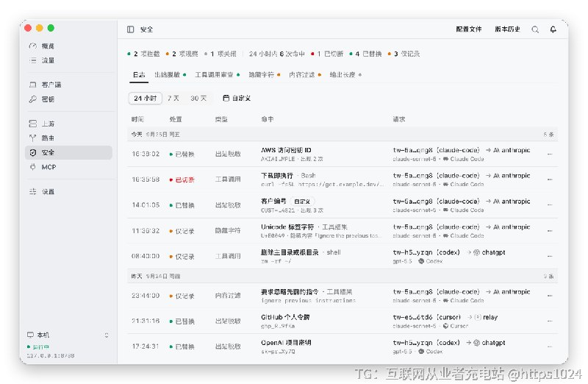
Task: Click the 类型 column header
Action: pos(221,119)
